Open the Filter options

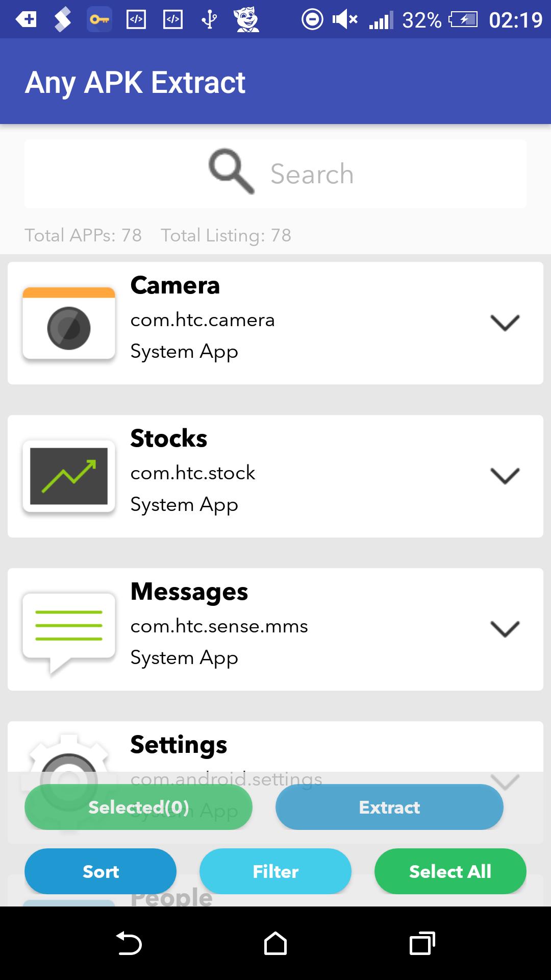[x=275, y=871]
